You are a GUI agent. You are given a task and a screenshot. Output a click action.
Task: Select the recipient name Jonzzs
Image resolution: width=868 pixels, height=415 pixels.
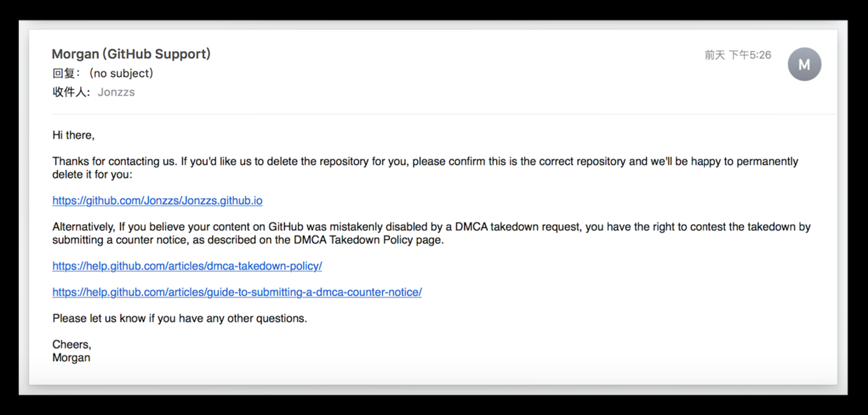coord(116,92)
